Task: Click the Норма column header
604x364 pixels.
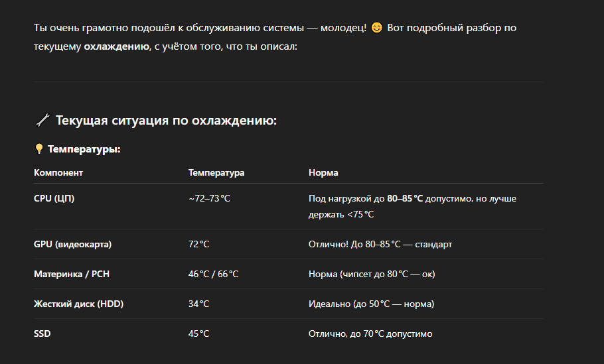Action: [x=323, y=173]
